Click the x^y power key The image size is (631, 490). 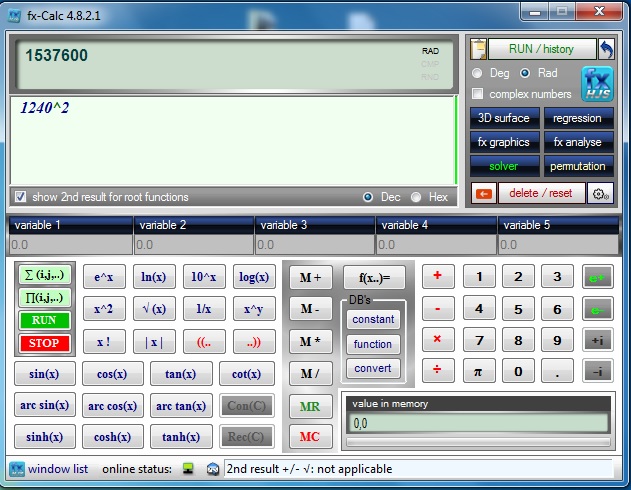[x=254, y=309]
